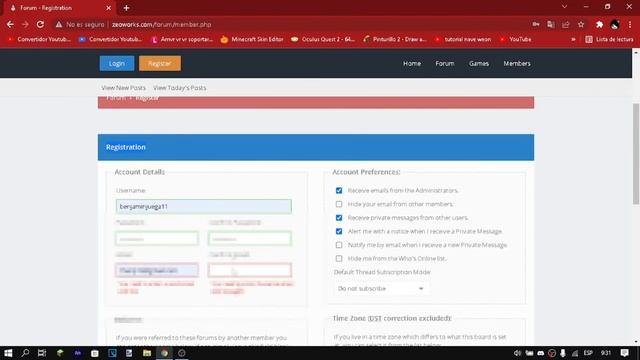
Task: Open View New Posts link
Action: (123, 88)
